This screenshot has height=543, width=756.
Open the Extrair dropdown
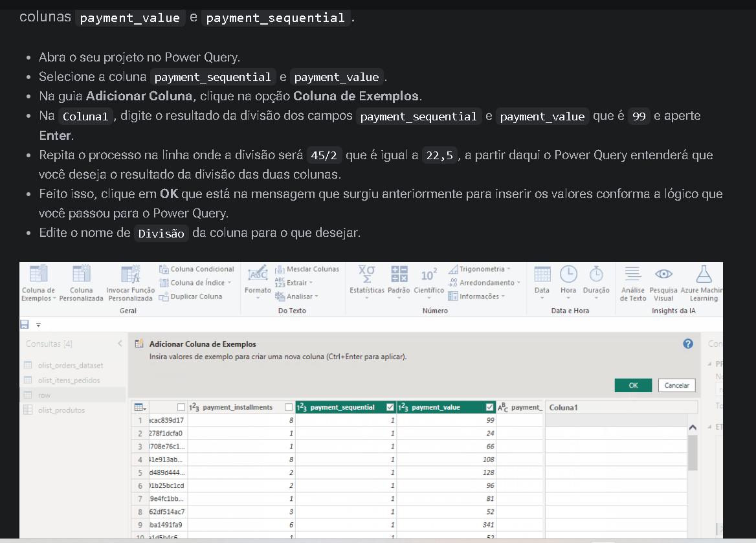(x=311, y=283)
